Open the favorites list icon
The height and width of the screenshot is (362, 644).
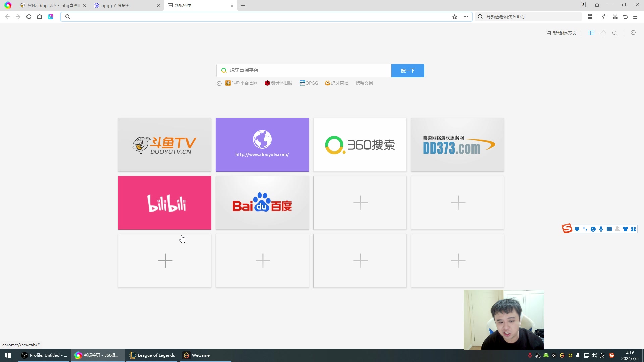tap(604, 17)
